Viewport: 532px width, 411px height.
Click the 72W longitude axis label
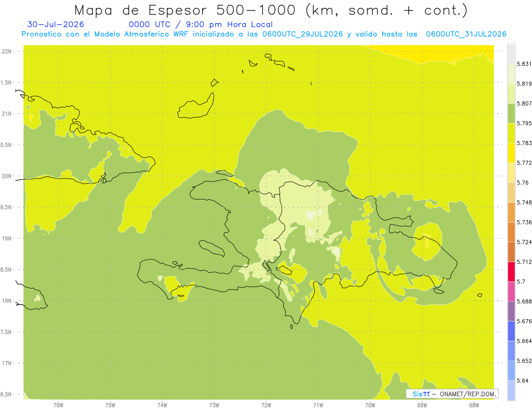[266, 405]
